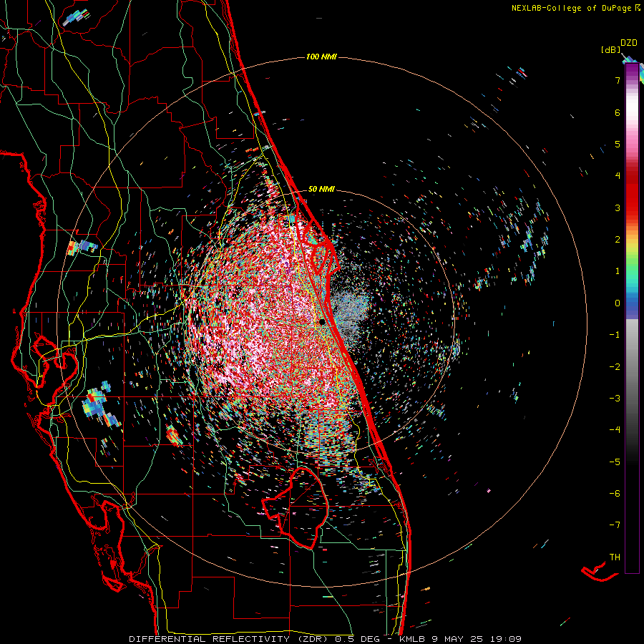
Task: Select the '-6' tick label on color bar
Action: pos(615,494)
